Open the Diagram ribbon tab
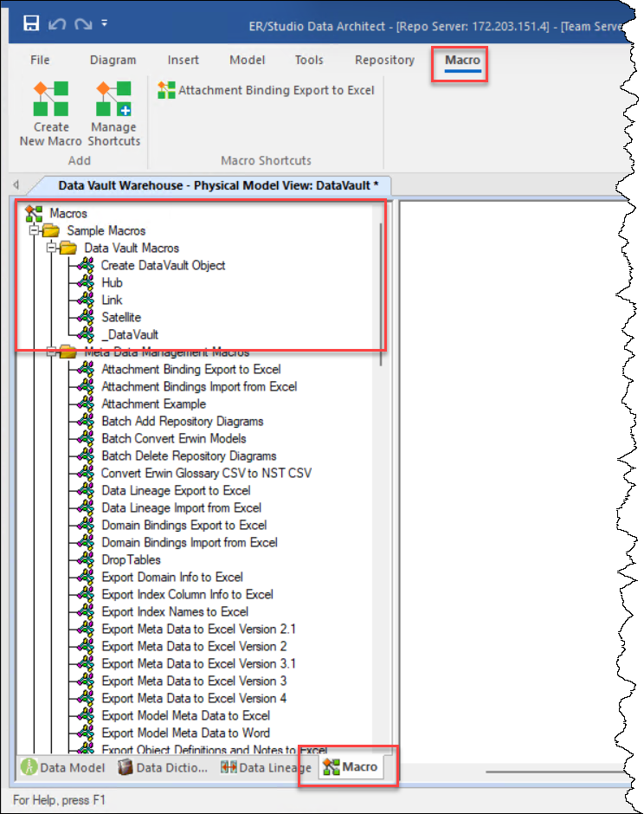The height and width of the screenshot is (814, 644). (x=113, y=61)
